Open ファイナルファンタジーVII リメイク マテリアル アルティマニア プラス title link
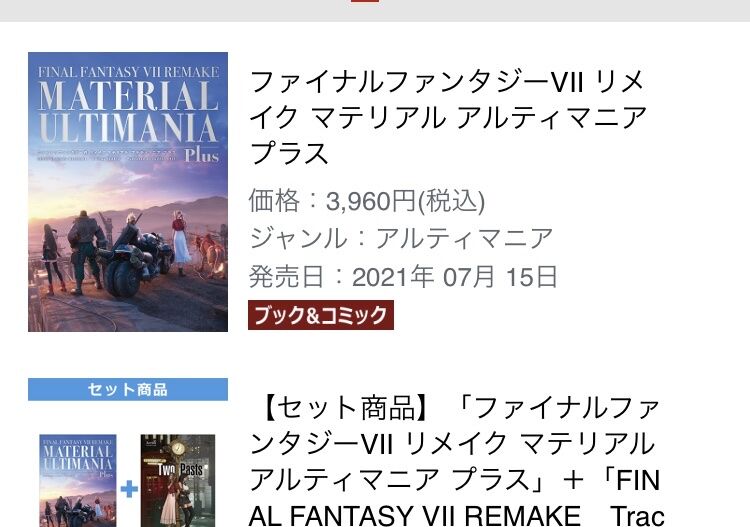Image resolution: width=750 pixels, height=527 pixels. pyautogui.click(x=448, y=118)
